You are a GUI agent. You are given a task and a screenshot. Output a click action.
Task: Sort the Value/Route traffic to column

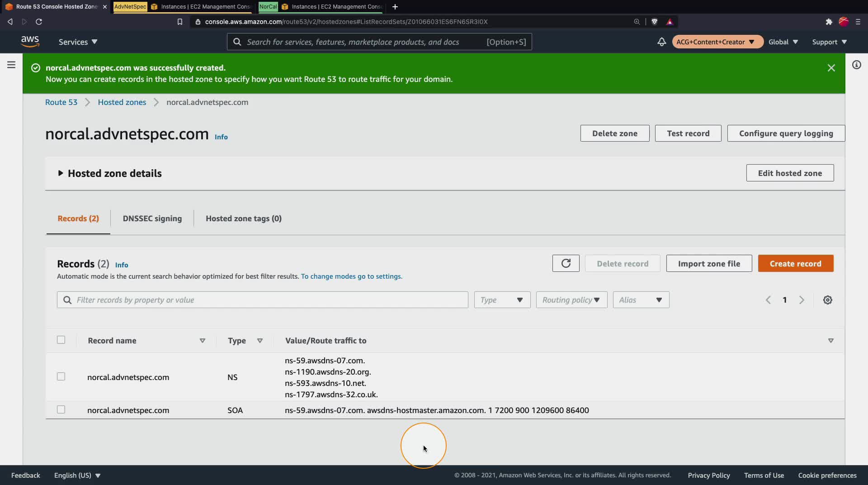tap(830, 341)
